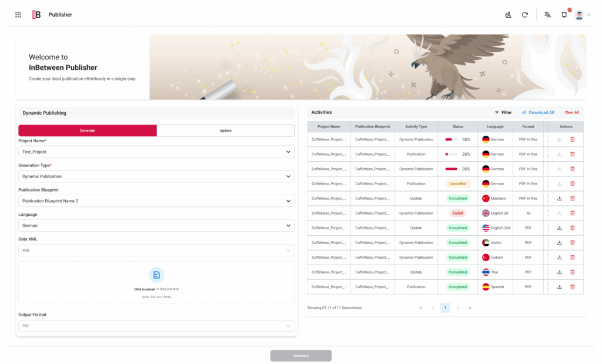Switch to the Update tab
The image size is (602, 364).
(x=225, y=130)
